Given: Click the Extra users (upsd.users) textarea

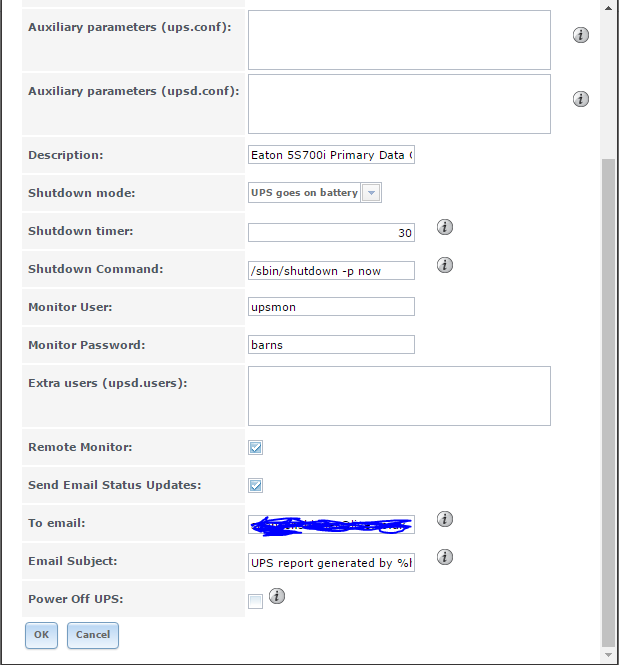Looking at the screenshot, I should tap(399, 396).
